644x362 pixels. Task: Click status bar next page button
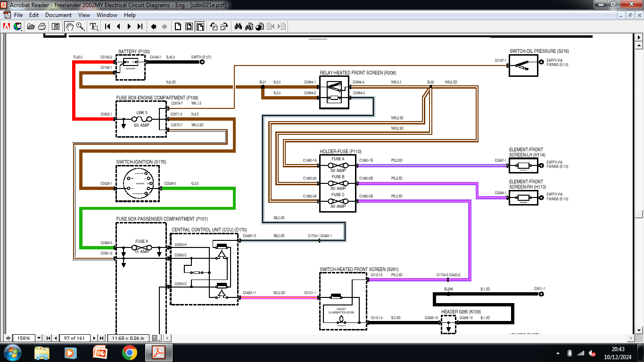tap(94, 338)
